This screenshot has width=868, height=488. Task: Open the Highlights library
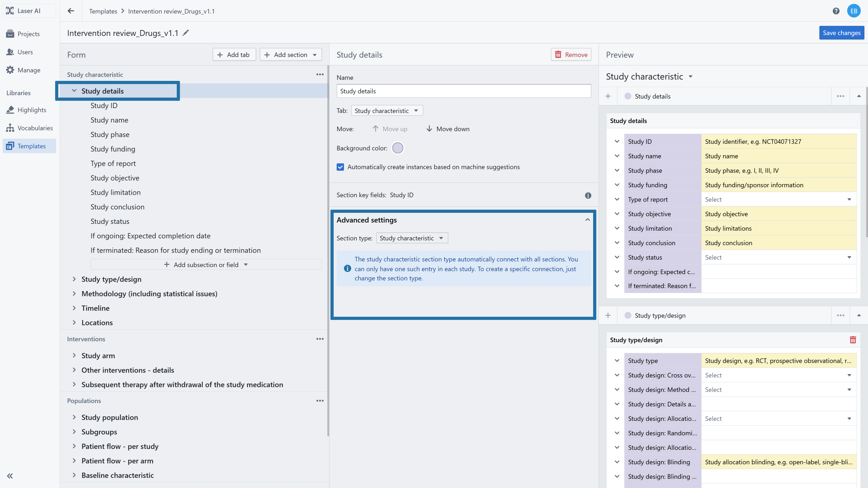(32, 110)
